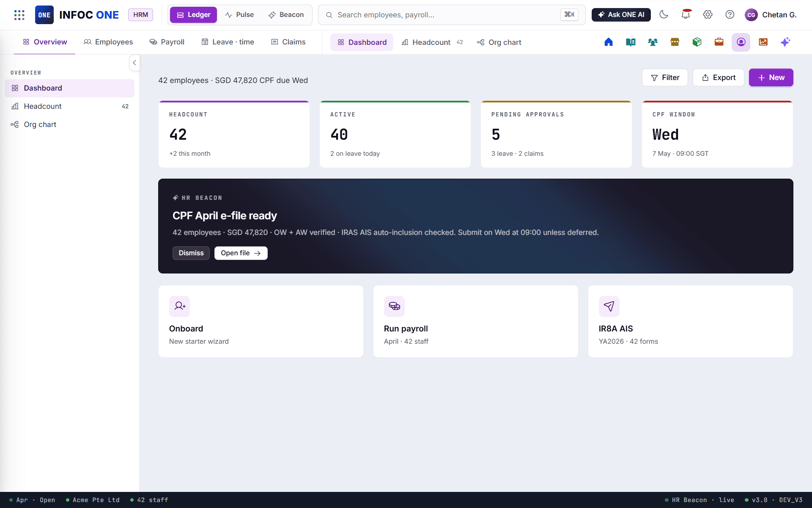Switch to the Payroll tab

[x=167, y=42]
